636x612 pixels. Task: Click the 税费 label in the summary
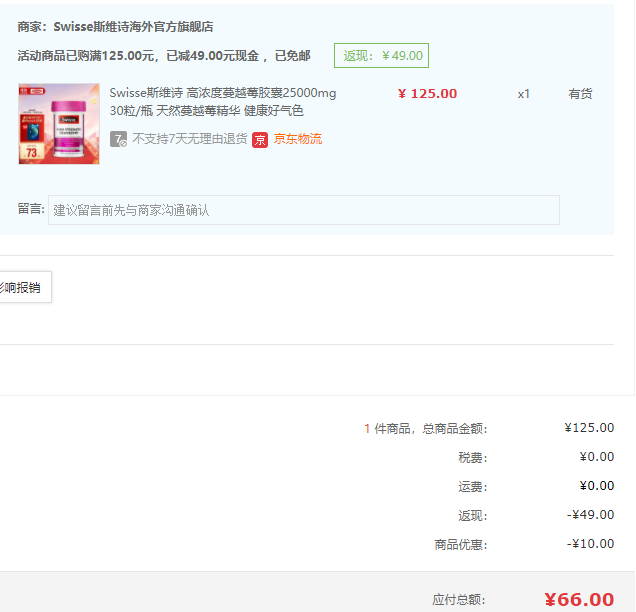473,458
